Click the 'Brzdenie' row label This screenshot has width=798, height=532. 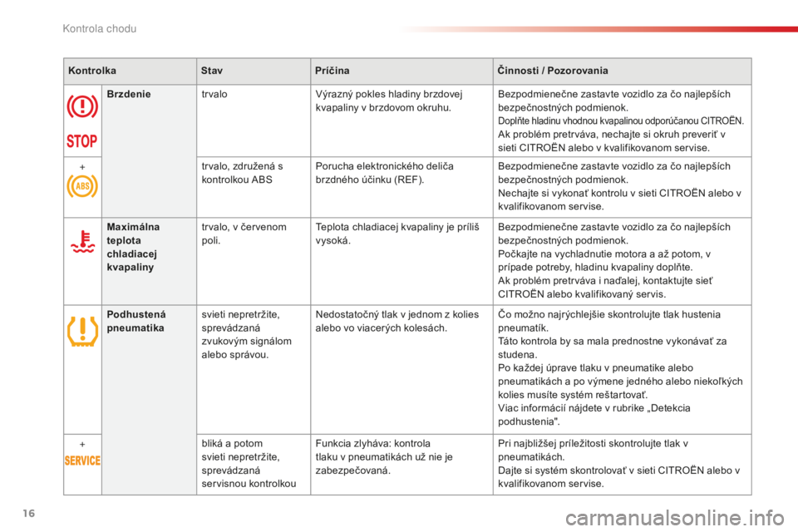(x=129, y=94)
